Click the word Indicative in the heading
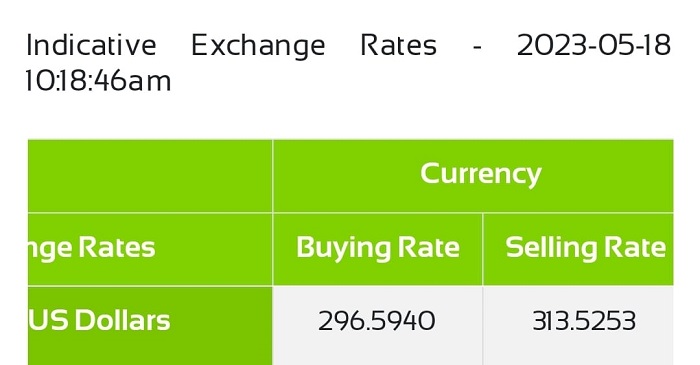 pyautogui.click(x=92, y=45)
